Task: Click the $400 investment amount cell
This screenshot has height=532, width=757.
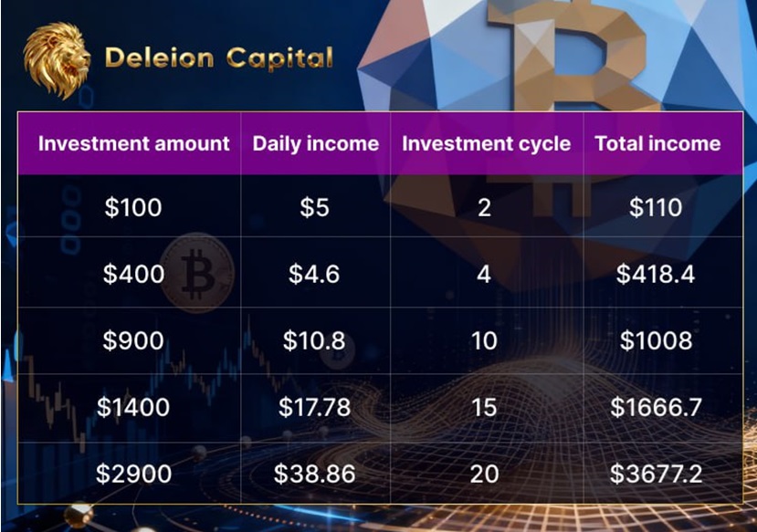Action: tap(133, 274)
